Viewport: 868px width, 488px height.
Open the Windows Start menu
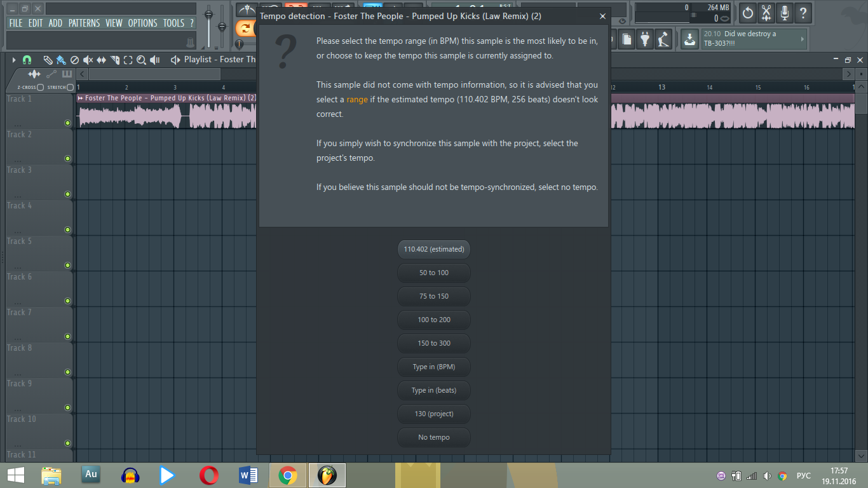16,475
